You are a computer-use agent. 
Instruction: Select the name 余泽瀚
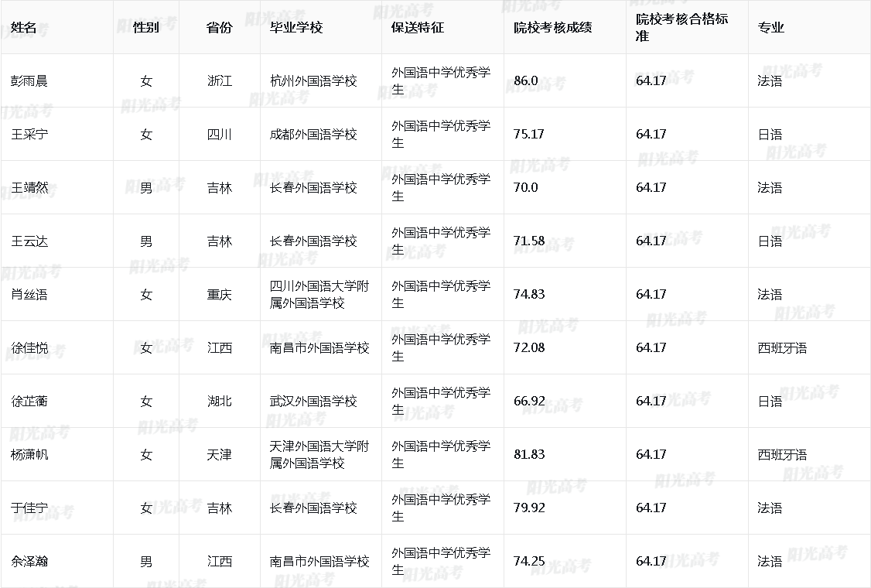pyautogui.click(x=29, y=561)
